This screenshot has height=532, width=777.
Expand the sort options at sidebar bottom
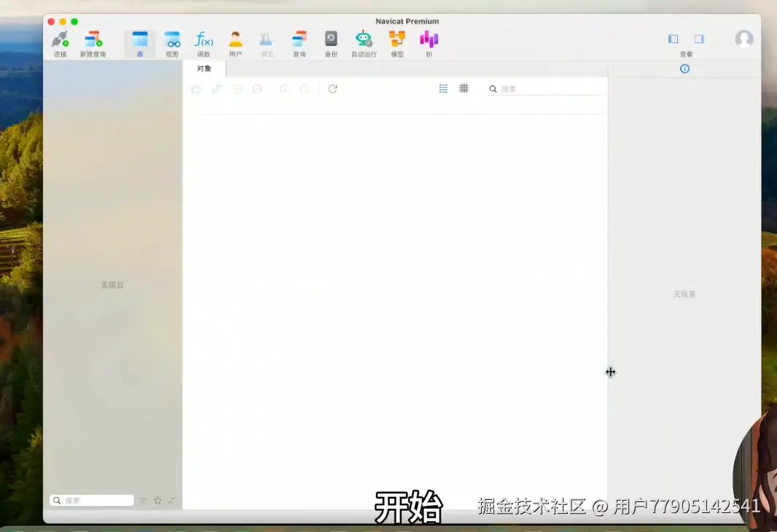171,500
